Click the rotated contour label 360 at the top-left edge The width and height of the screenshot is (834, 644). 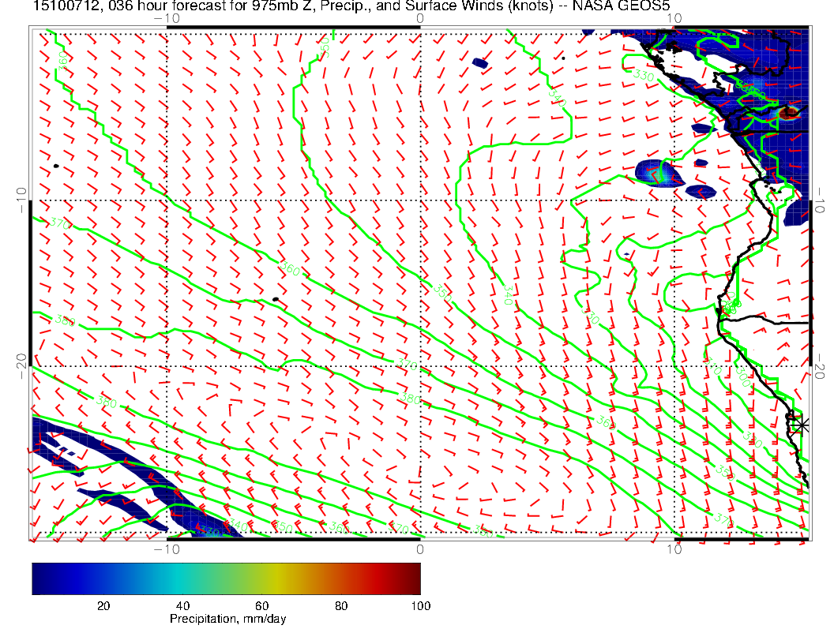point(62,61)
